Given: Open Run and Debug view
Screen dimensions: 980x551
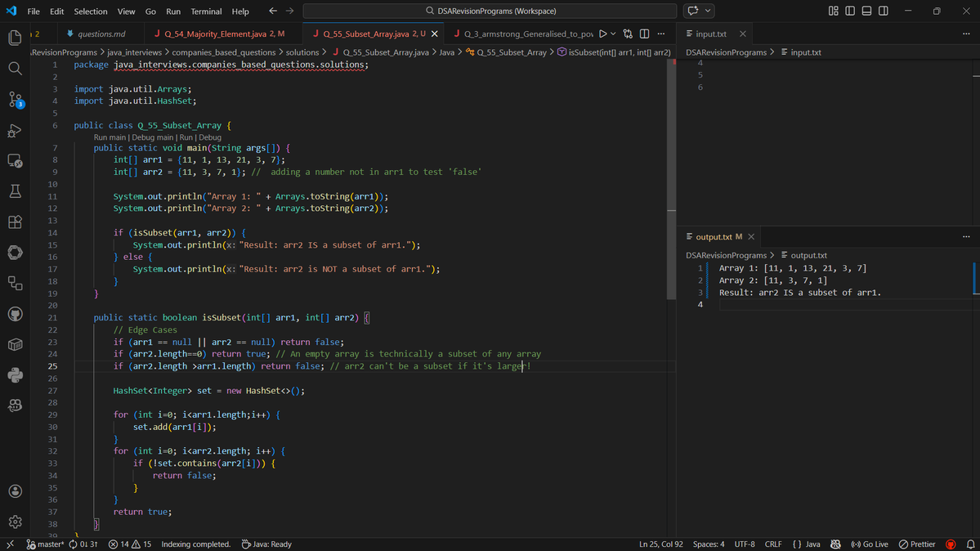Looking at the screenshot, I should 15,130.
